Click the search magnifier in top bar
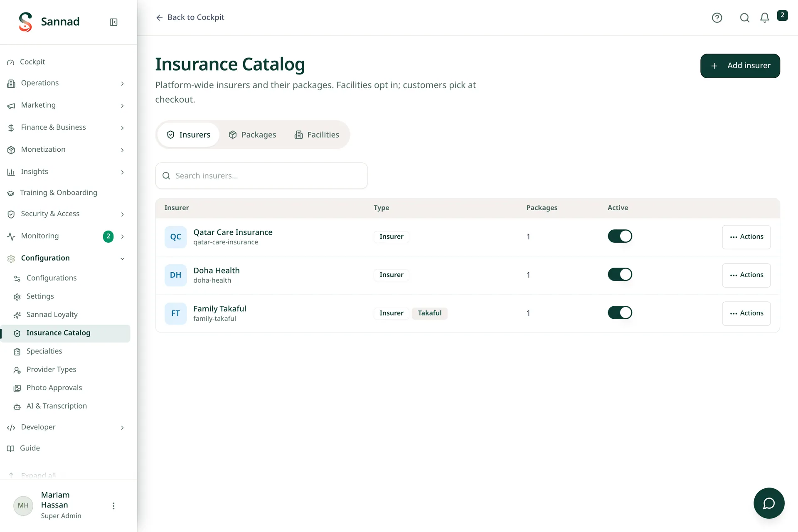 click(x=745, y=17)
